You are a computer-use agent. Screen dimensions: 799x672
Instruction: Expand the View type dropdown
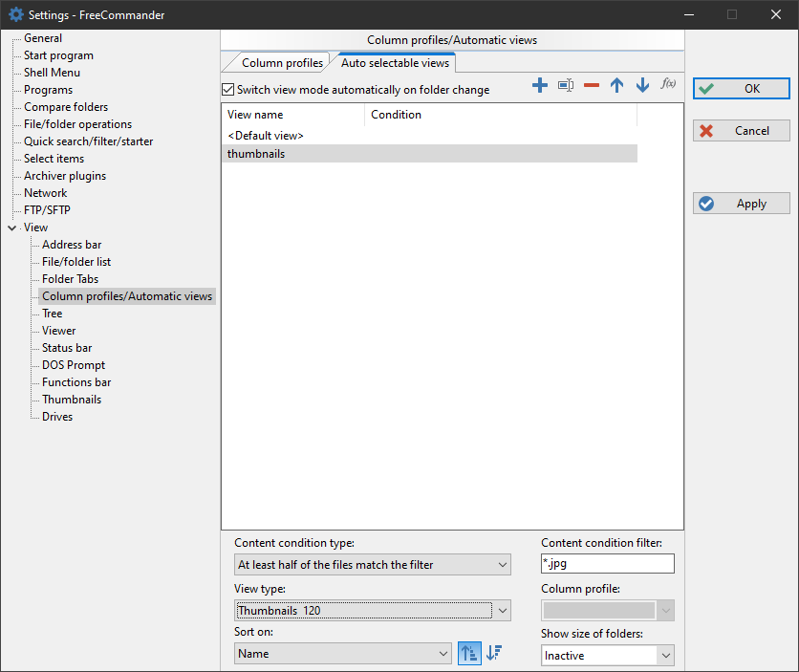tap(373, 610)
